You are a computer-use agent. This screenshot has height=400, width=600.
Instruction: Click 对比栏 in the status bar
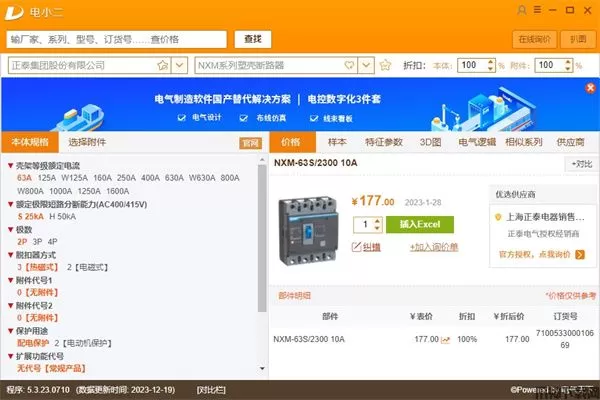tap(211, 390)
